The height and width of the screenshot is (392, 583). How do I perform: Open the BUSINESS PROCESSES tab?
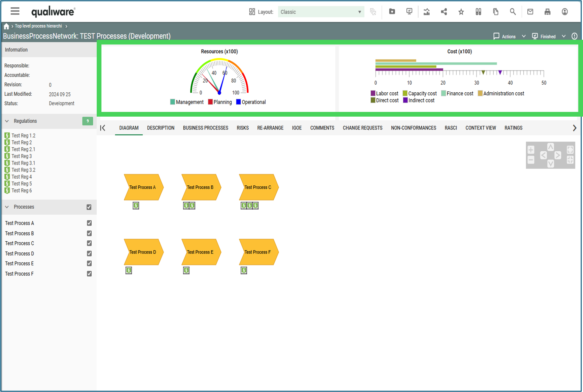tap(206, 128)
